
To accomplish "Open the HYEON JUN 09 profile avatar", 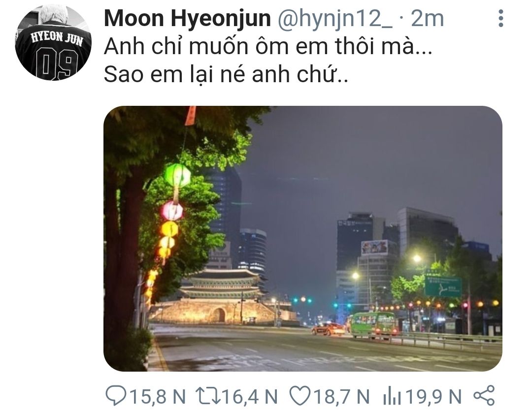I will pyautogui.click(x=53, y=42).
